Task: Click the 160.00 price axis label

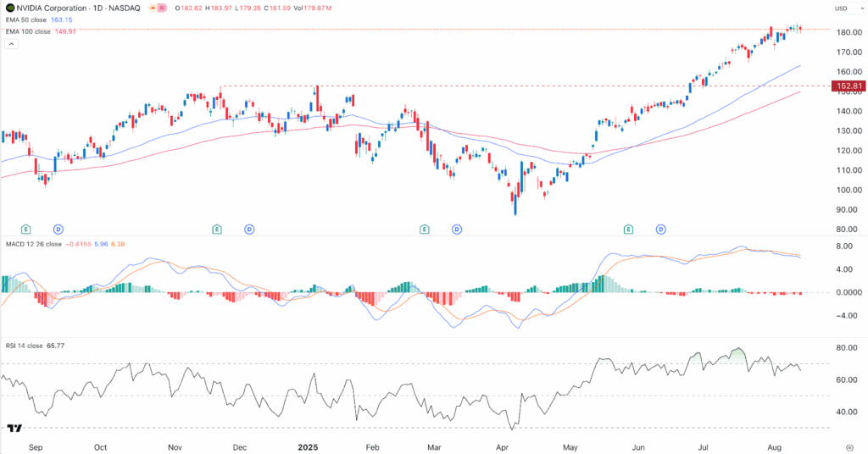Action: 849,72
